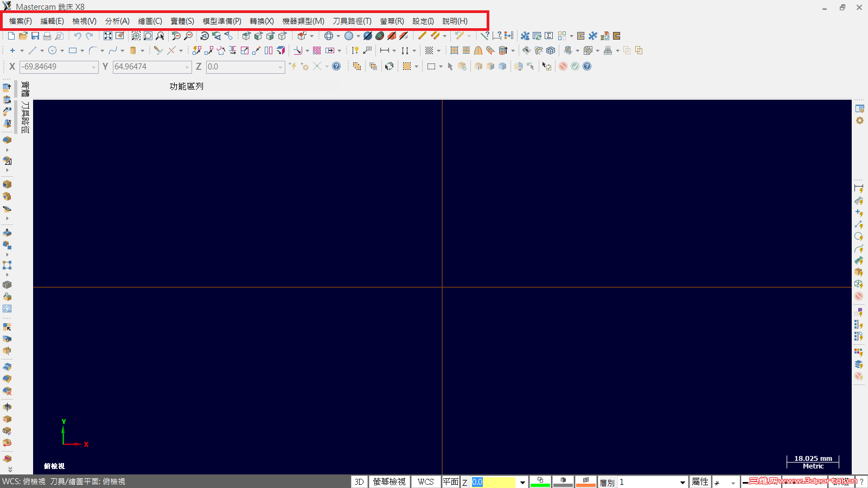This screenshot has width=868, height=488.
Task: Click the 層別 status bar button
Action: click(607, 482)
